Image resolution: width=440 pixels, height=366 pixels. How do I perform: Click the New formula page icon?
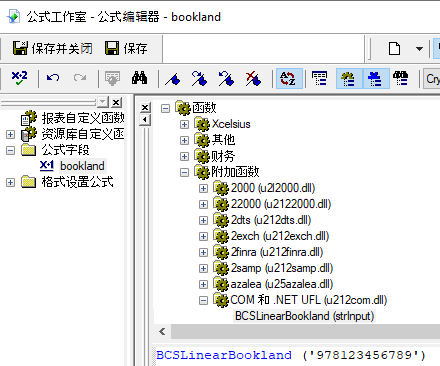coord(394,49)
